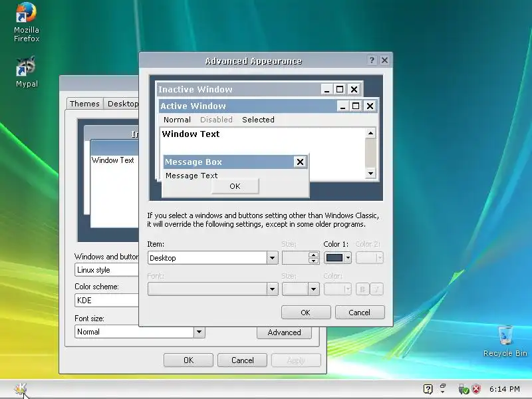Viewport: 532px width, 399px height.
Task: Click the OK button inside the Message Box preview
Action: (235, 186)
